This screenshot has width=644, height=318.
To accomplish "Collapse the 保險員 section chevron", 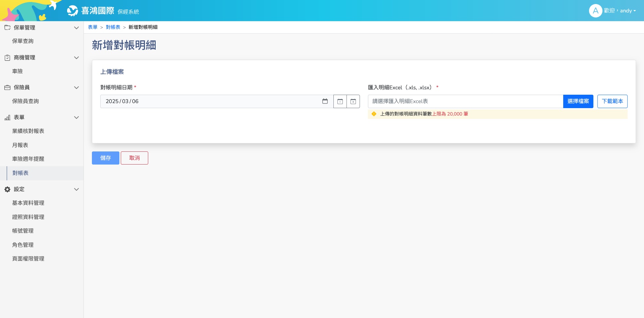I will pyautogui.click(x=76, y=88).
